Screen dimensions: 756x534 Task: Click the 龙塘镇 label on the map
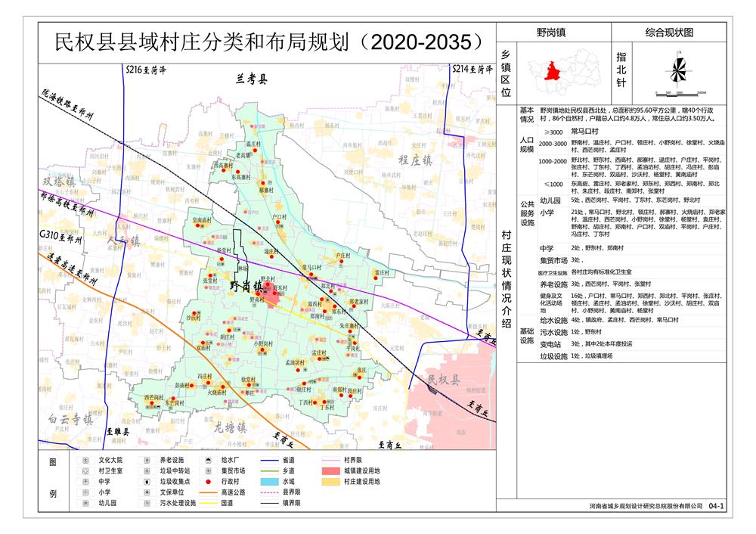(230, 427)
